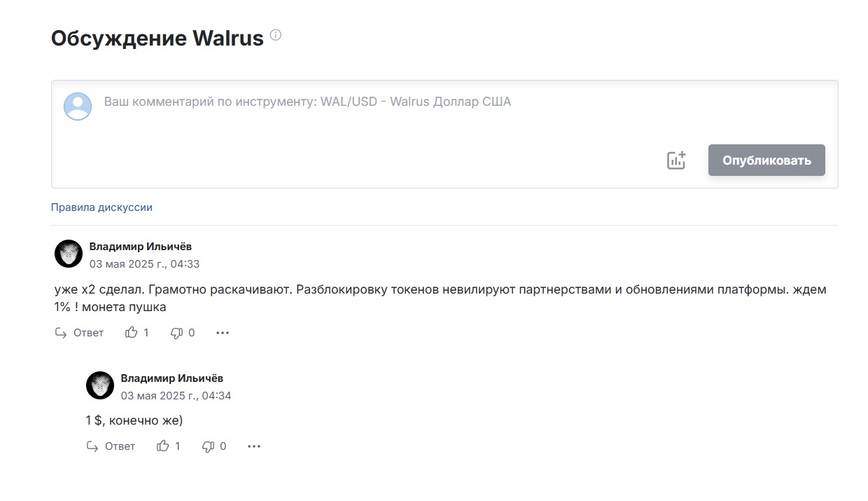Screen dimensions: 868x501
Task: Click your avatar placeholder in the comment box
Action: point(77,106)
